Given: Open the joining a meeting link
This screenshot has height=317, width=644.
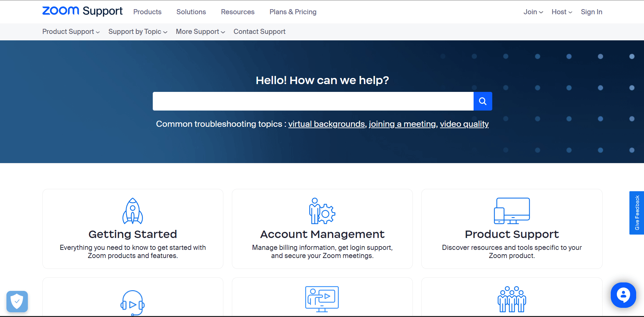Looking at the screenshot, I should click(402, 124).
